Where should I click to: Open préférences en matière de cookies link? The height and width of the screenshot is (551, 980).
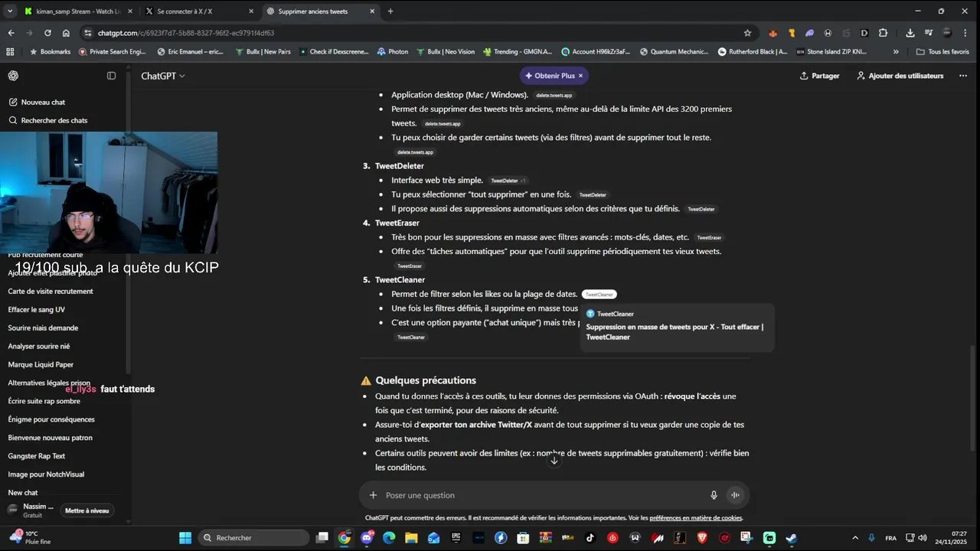tap(695, 518)
